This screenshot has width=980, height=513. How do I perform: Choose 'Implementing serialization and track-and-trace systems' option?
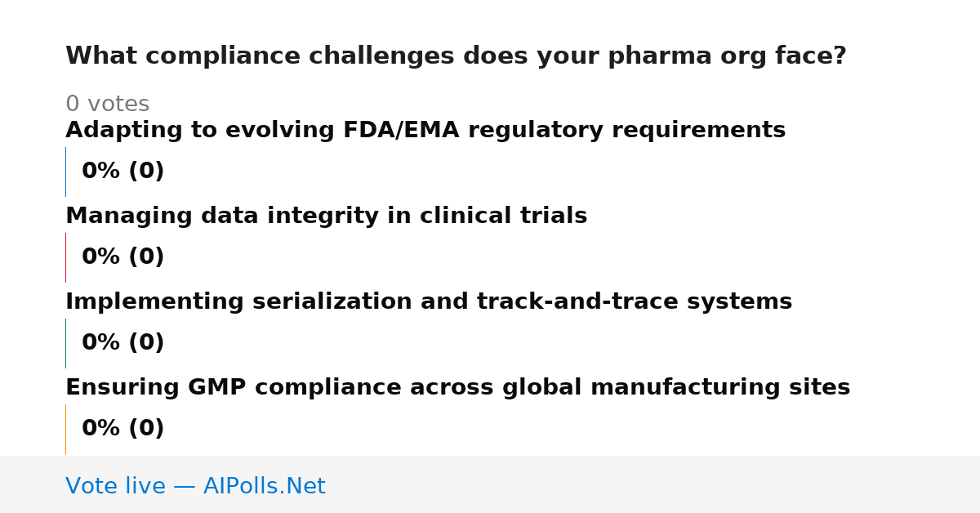pyautogui.click(x=429, y=301)
